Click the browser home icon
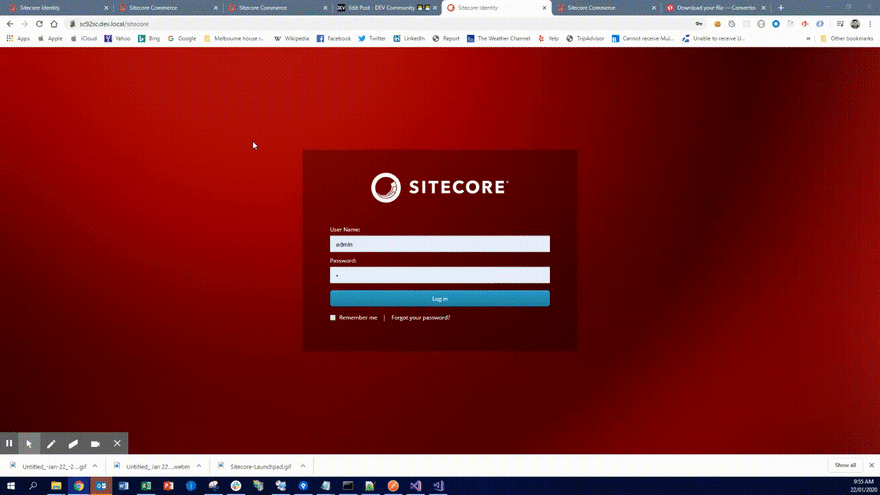The height and width of the screenshot is (495, 880). [x=54, y=24]
